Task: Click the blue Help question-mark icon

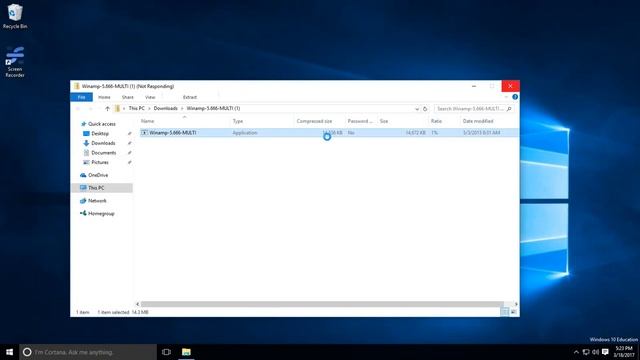Action: tap(515, 97)
